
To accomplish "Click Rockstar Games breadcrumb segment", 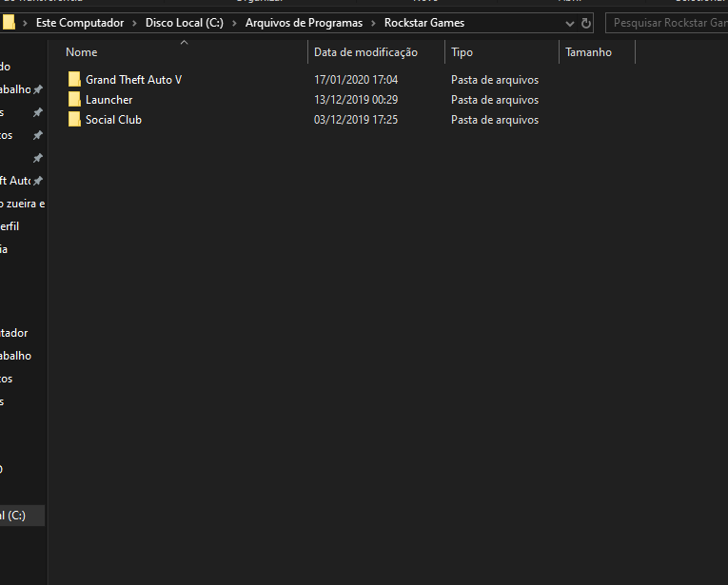I will click(x=424, y=23).
